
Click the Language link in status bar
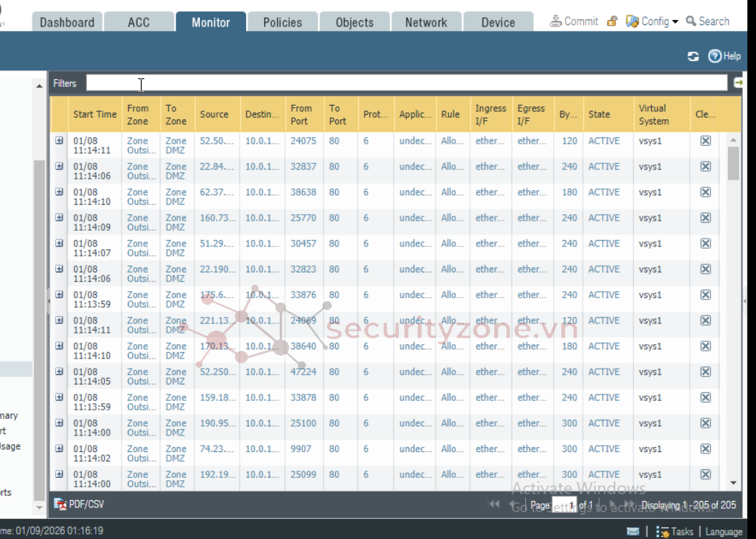(723, 532)
